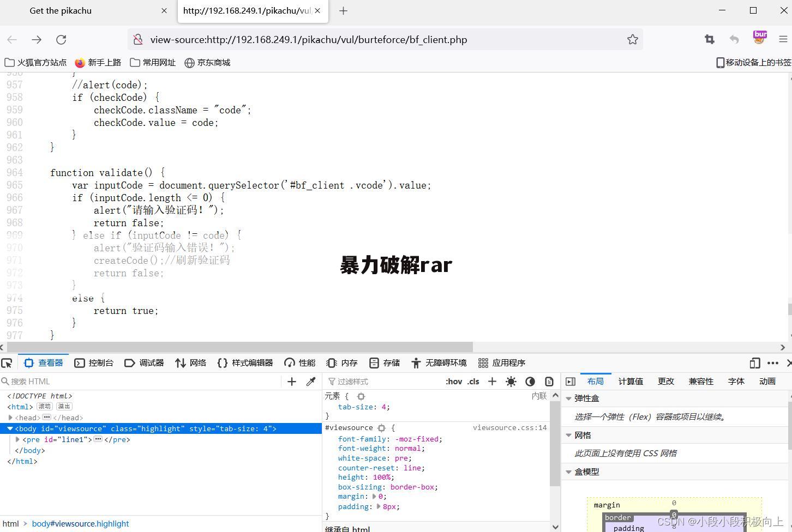Expand margin shorthand in #viewsource rule
The image size is (792, 532).
374,497
